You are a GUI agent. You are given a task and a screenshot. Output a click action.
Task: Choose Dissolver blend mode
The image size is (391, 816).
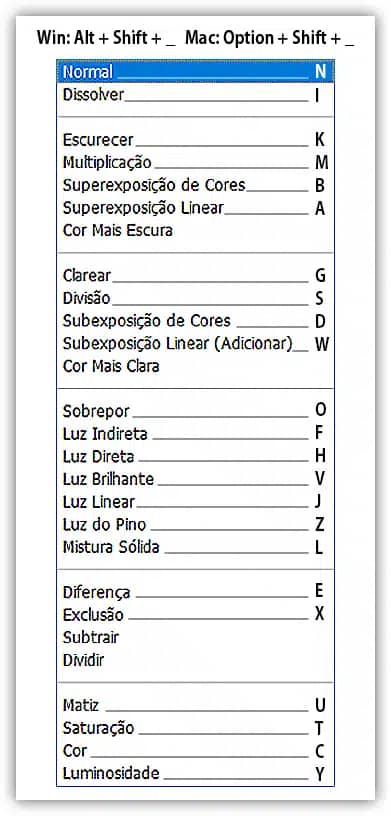(195, 95)
